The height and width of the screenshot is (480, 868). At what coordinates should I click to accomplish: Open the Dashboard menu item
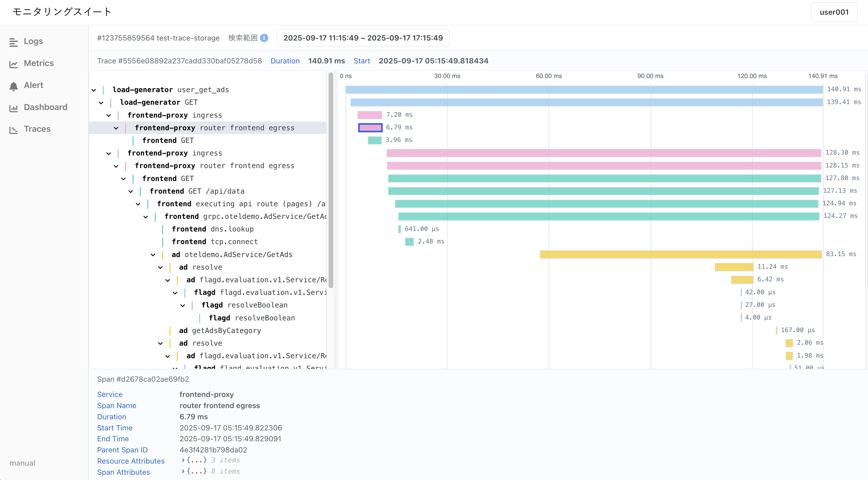pyautogui.click(x=46, y=107)
